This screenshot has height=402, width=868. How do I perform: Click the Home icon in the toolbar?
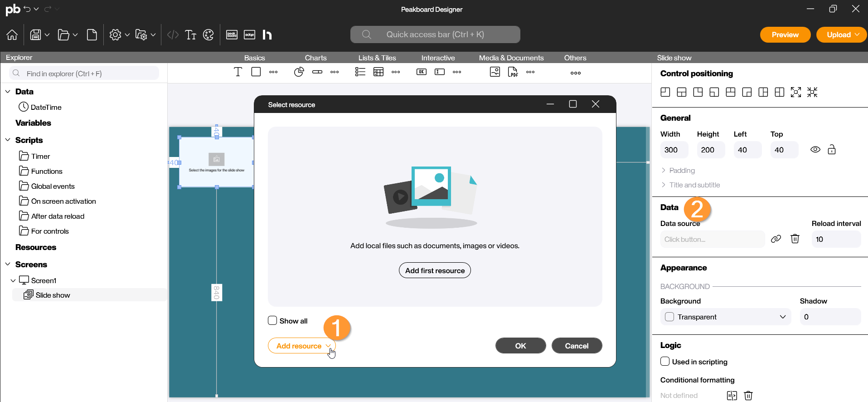(x=12, y=35)
